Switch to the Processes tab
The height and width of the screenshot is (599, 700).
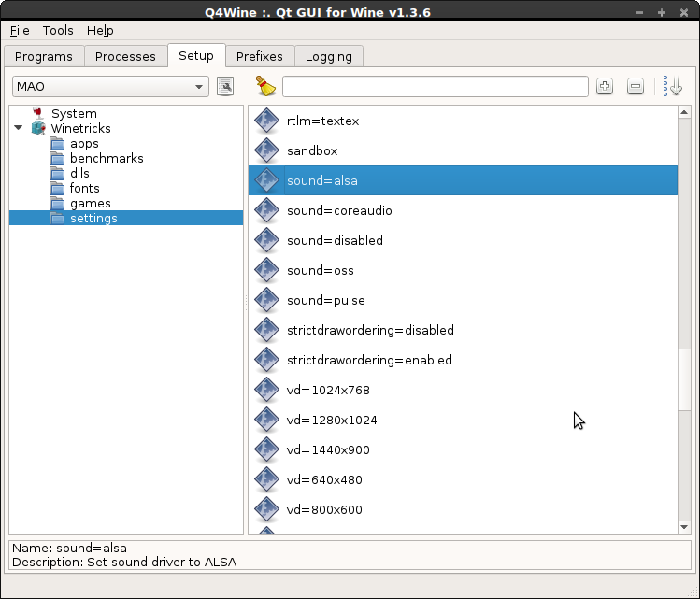point(125,56)
